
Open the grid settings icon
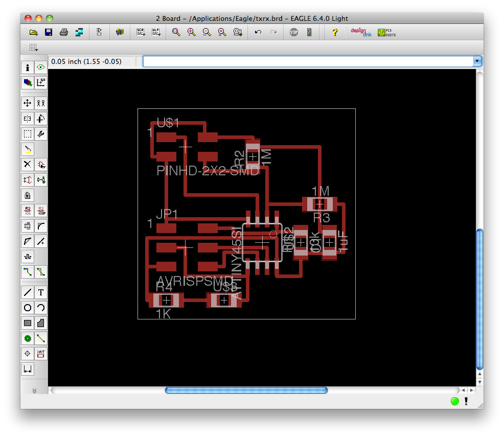(33, 48)
